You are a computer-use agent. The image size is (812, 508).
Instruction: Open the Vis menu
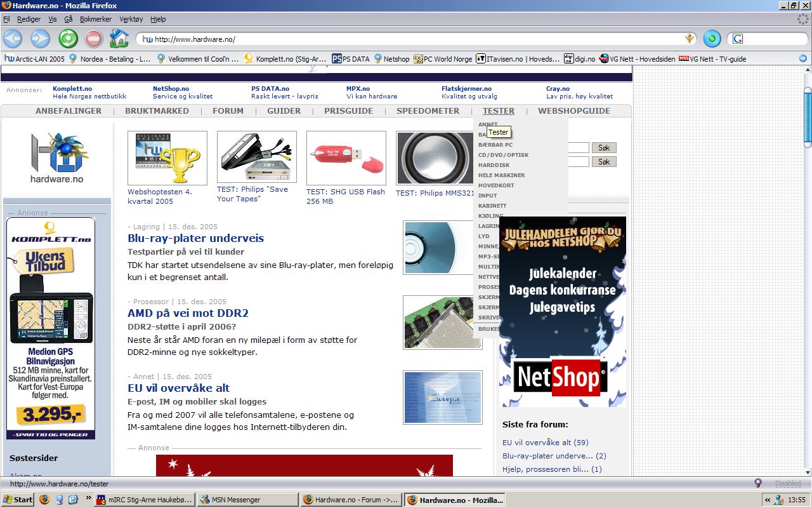point(53,20)
